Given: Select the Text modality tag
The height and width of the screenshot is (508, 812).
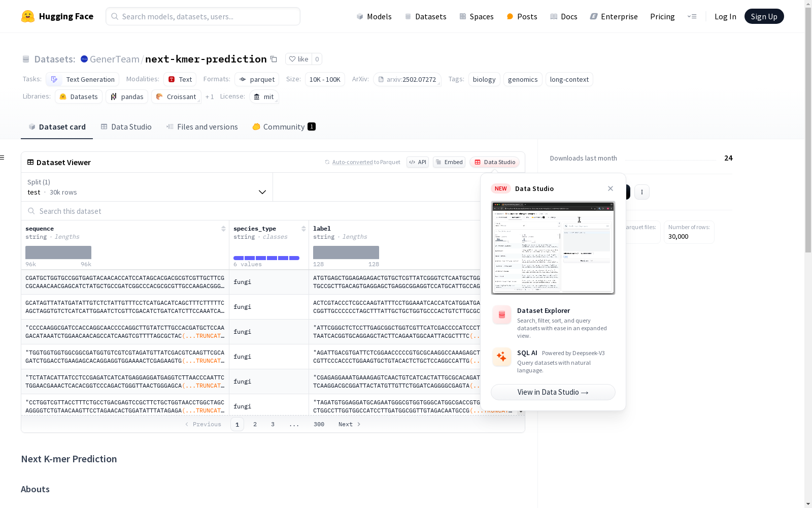Looking at the screenshot, I should click(180, 79).
